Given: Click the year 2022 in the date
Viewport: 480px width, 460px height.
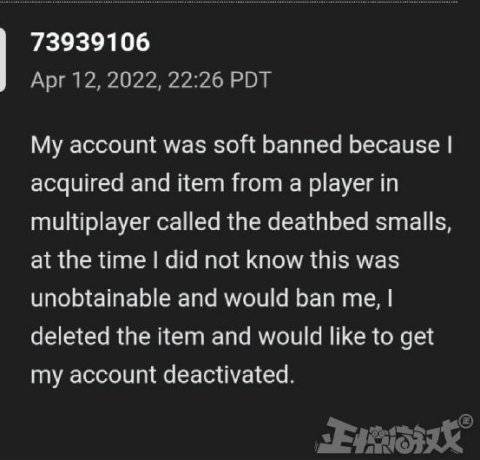Looking at the screenshot, I should [132, 81].
